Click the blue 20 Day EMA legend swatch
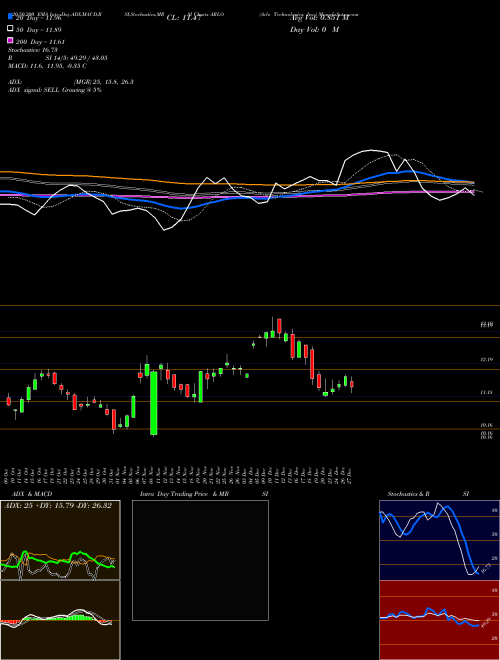This screenshot has width=500, height=660. point(10,16)
